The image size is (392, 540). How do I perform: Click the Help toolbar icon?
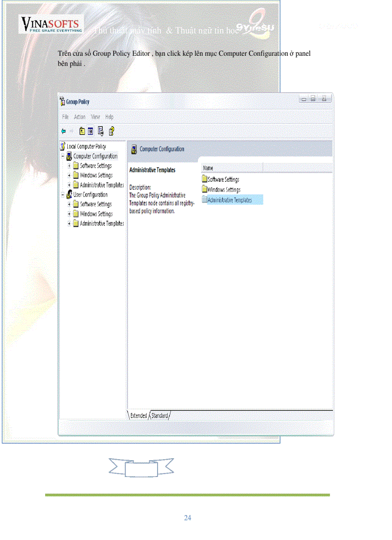click(111, 131)
